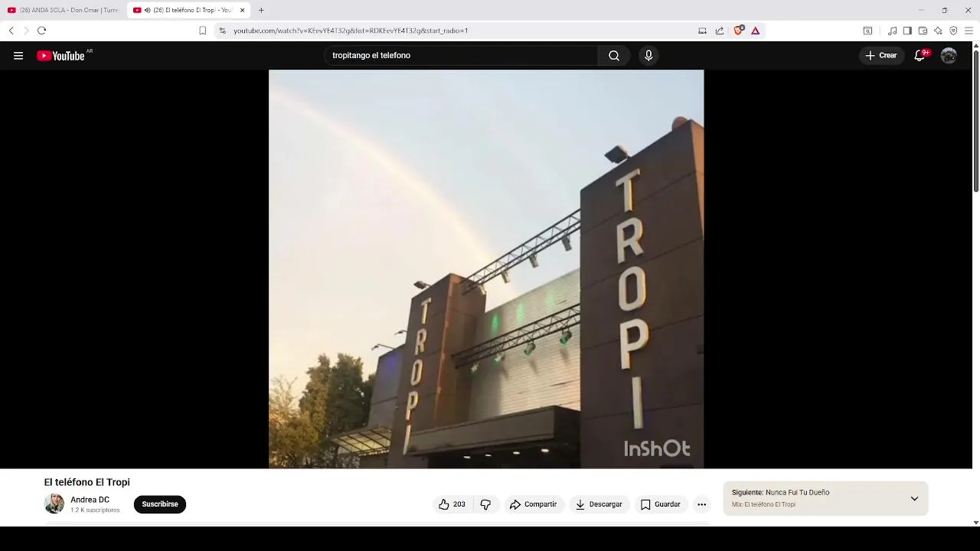Like the video with thumbs up
Screen dimensions: 980x551
pos(452,504)
